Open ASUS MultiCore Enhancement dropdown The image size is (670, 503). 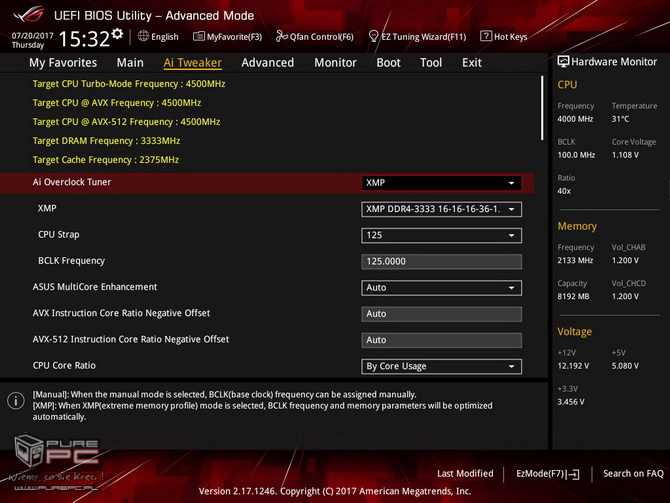click(x=441, y=288)
